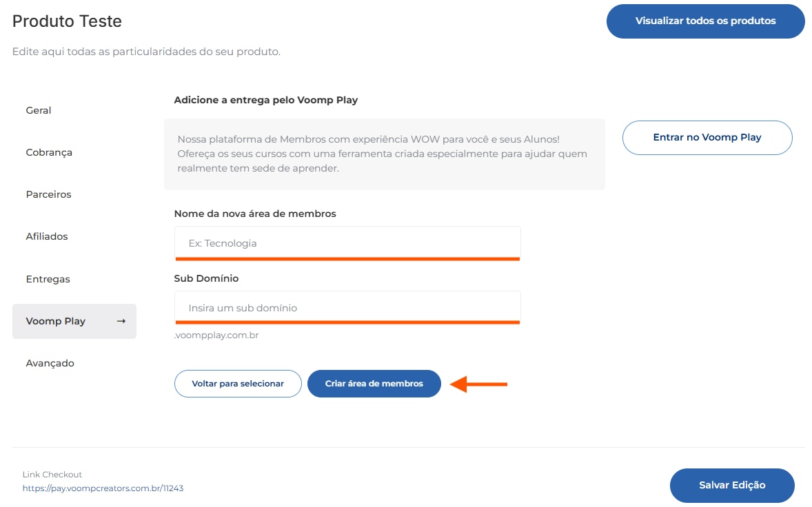The image size is (812, 507).
Task: Open the Entregas tab
Action: point(48,279)
